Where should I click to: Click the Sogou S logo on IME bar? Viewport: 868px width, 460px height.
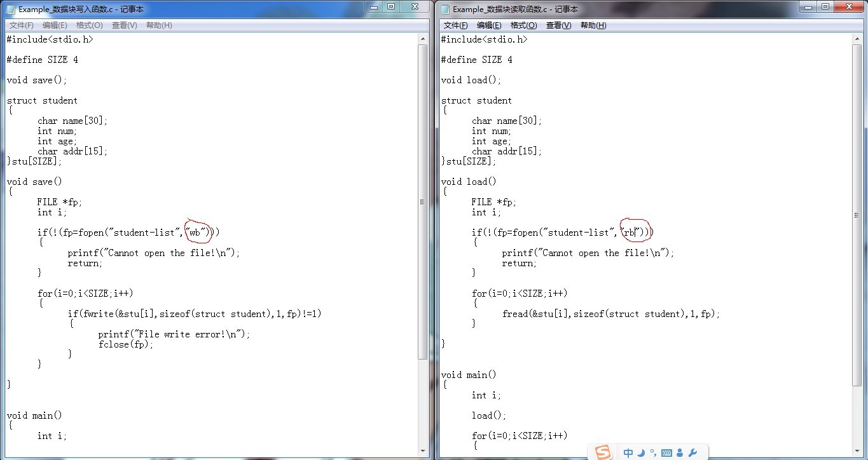[x=602, y=452]
